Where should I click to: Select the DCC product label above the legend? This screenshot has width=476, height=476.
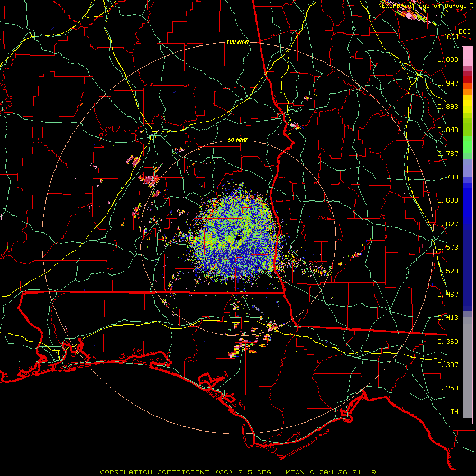point(464,31)
